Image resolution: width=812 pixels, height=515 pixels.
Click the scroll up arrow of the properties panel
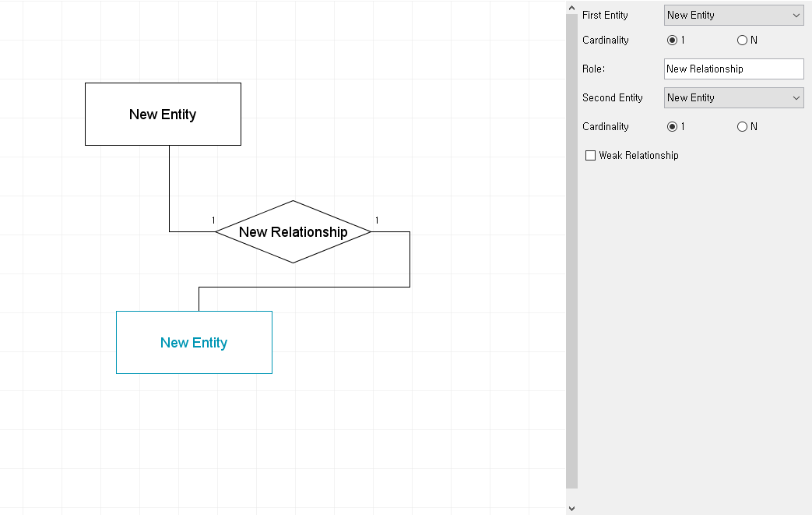click(571, 8)
